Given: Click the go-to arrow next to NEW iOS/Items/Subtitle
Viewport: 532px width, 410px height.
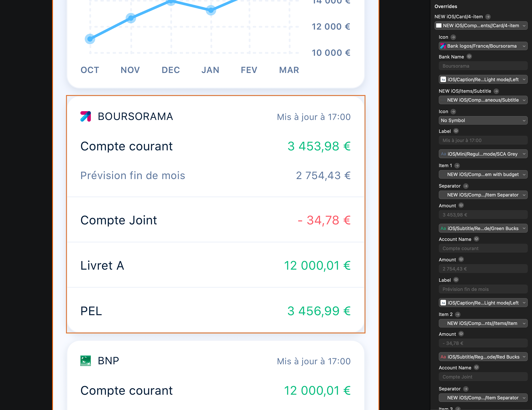Looking at the screenshot, I should click(x=496, y=91).
